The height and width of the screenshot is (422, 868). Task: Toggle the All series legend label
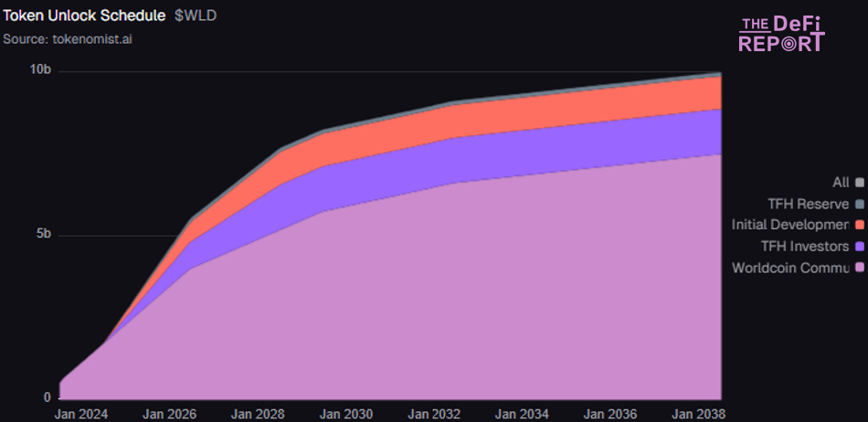coord(841,183)
